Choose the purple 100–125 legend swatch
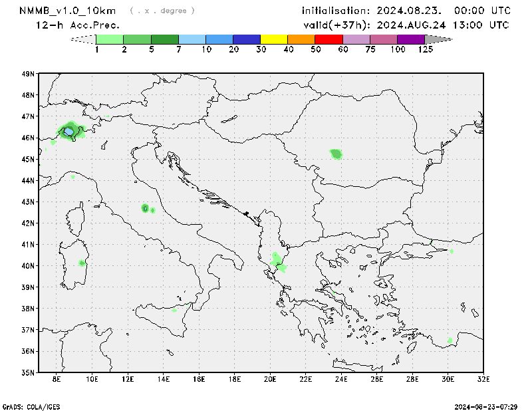 click(x=411, y=39)
